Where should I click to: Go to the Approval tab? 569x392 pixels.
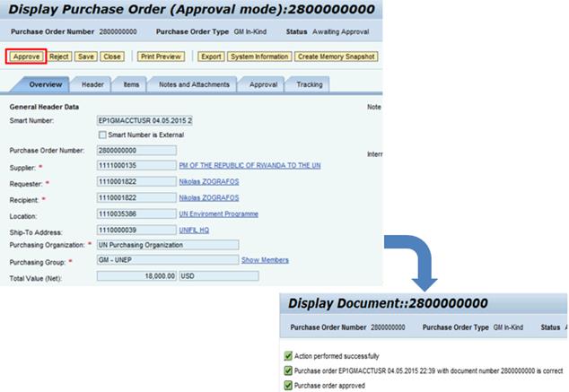pos(263,85)
